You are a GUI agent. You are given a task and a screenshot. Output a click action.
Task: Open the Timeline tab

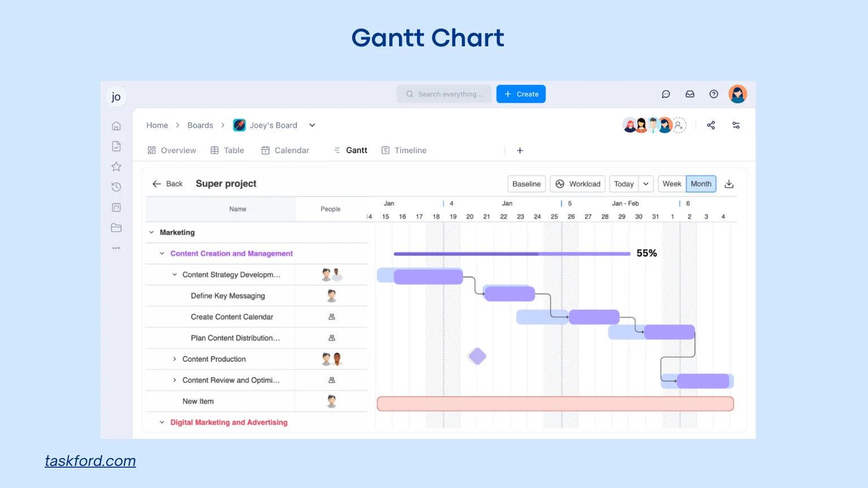[x=403, y=150]
